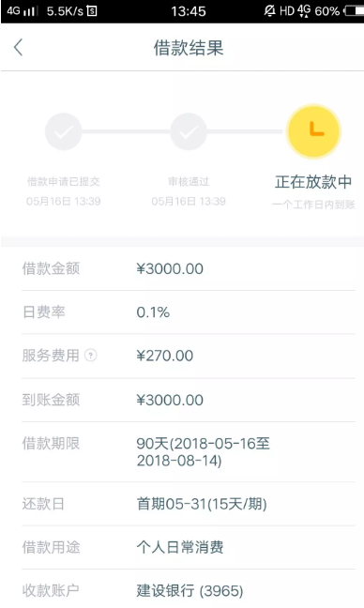Image resolution: width=364 pixels, height=608 pixels.
Task: Tap the muted bell notification icon
Action: coord(269,11)
